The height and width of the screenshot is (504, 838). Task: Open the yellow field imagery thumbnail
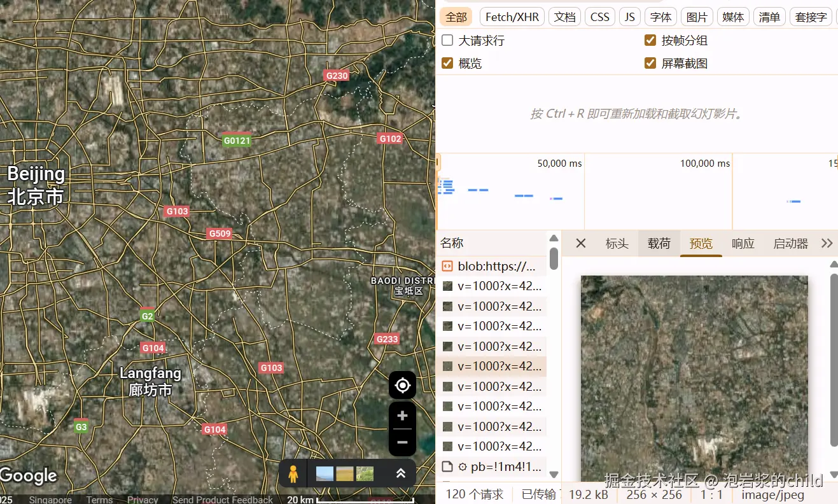tap(345, 473)
